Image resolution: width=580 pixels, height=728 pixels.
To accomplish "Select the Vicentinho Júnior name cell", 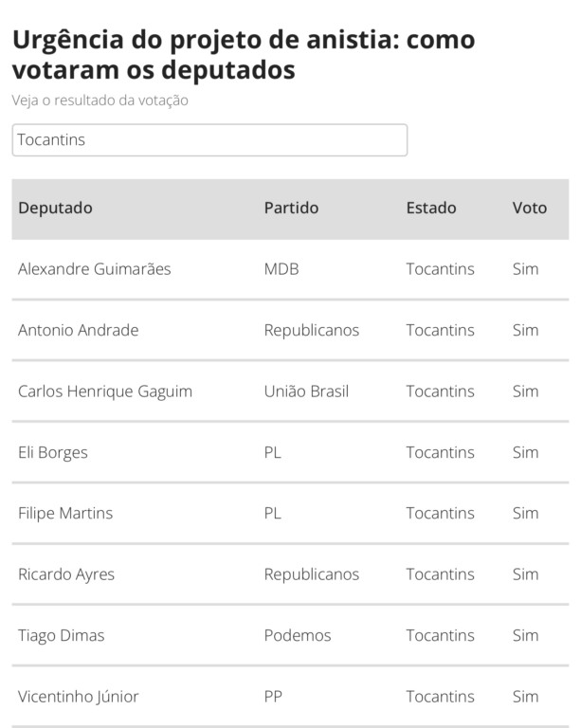I will (x=79, y=697).
